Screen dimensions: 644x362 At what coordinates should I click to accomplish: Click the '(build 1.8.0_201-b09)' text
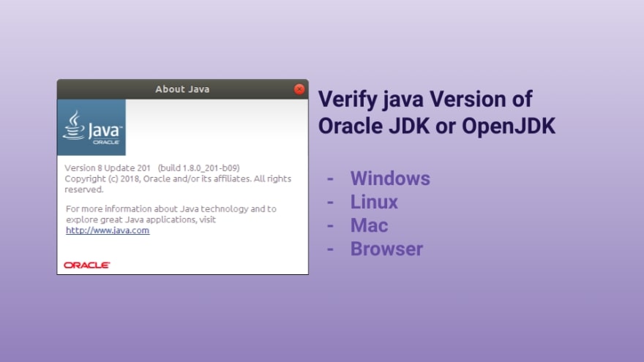point(199,168)
